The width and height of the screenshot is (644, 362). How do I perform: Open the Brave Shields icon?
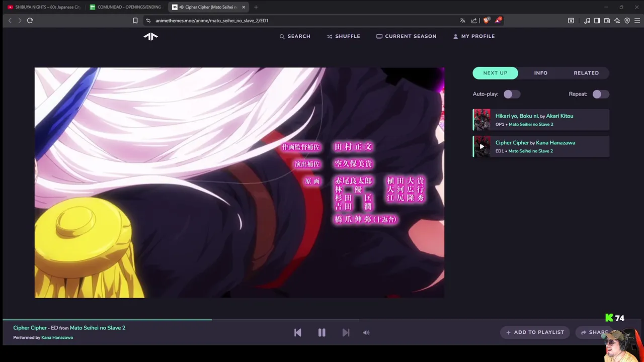(486, 21)
